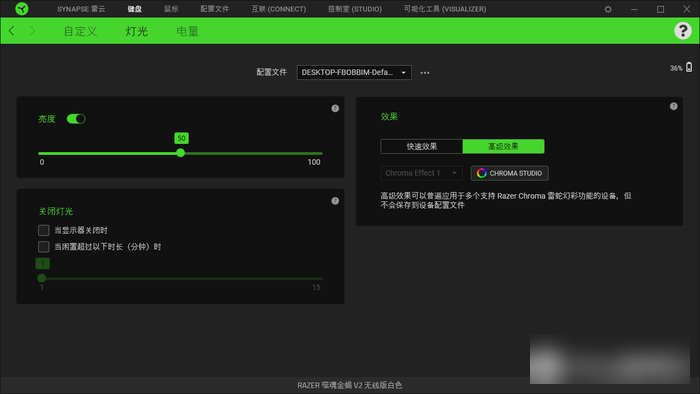The height and width of the screenshot is (394, 700).
Task: Show help for the 效果 panel
Action: (x=673, y=106)
